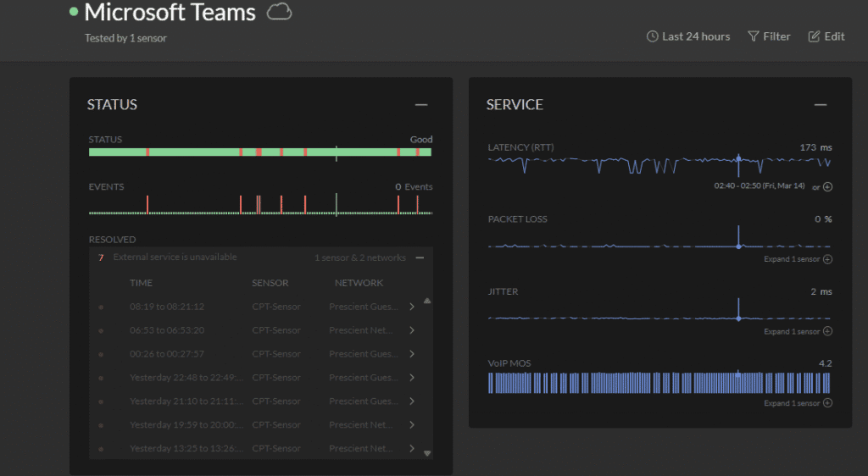Viewport: 868px width, 476px height.
Task: Expand 1 sensor under Jitter
Action: click(x=798, y=332)
